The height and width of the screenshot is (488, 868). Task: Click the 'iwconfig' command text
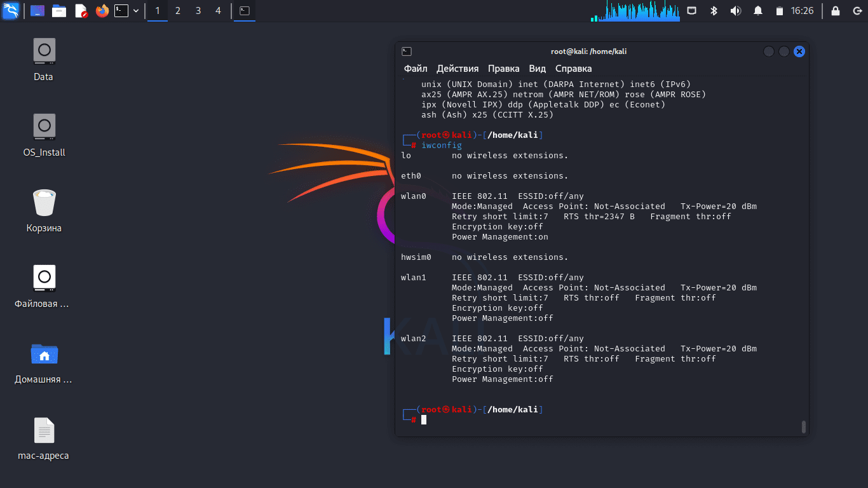click(442, 146)
